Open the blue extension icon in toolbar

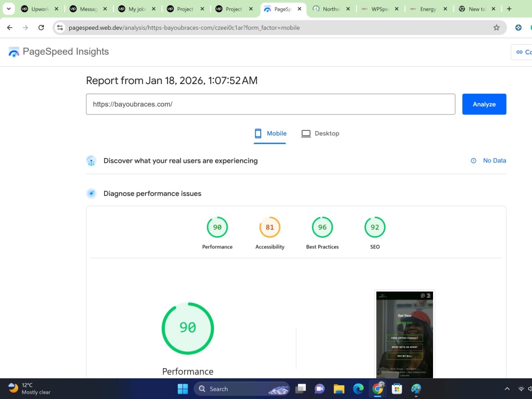click(518, 28)
